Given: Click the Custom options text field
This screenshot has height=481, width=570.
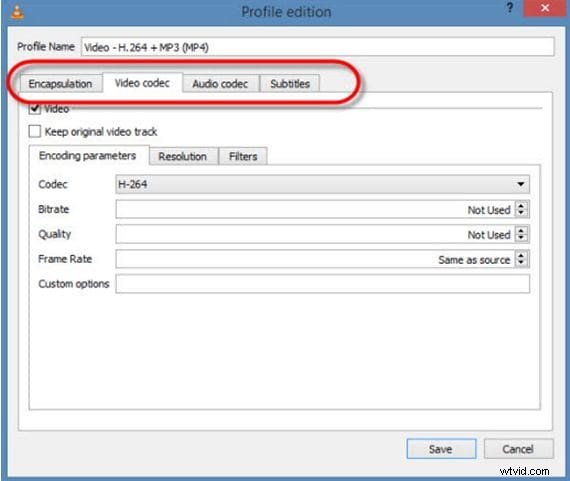Looking at the screenshot, I should (322, 284).
